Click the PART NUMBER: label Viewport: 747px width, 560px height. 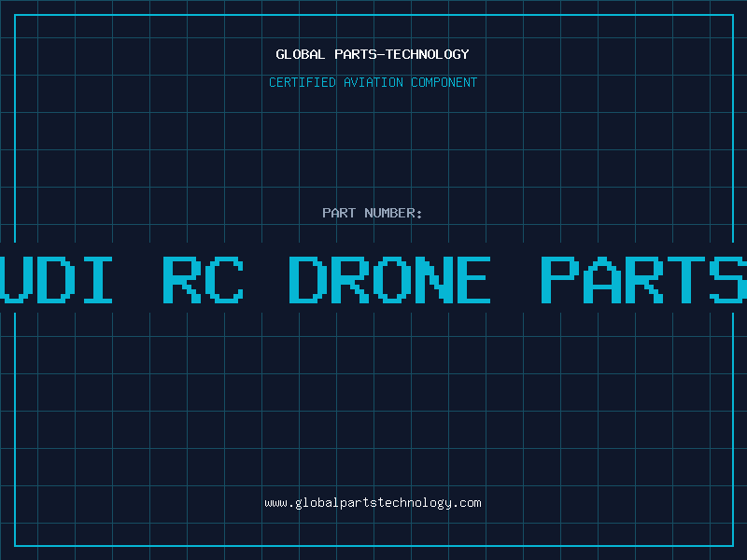372,213
